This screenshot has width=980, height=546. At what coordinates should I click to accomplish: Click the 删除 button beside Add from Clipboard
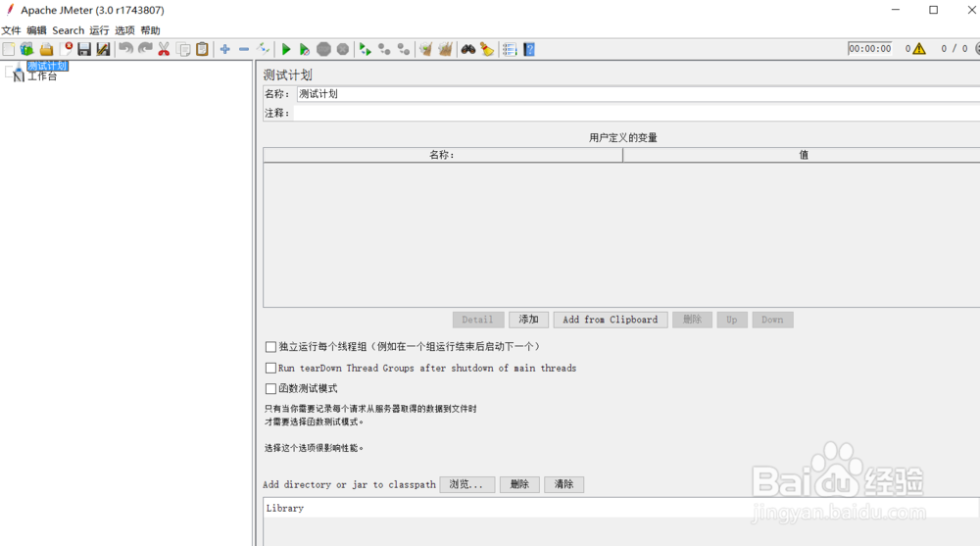692,320
